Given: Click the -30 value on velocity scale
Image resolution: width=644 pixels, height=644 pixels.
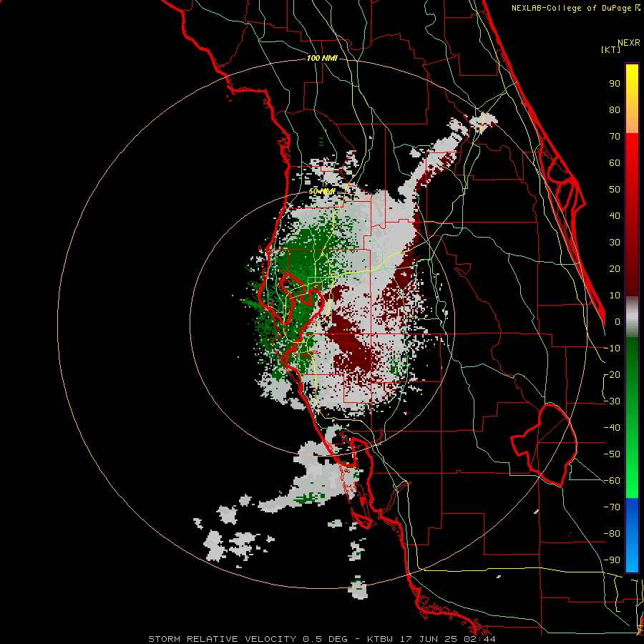Looking at the screenshot, I should pos(612,401).
